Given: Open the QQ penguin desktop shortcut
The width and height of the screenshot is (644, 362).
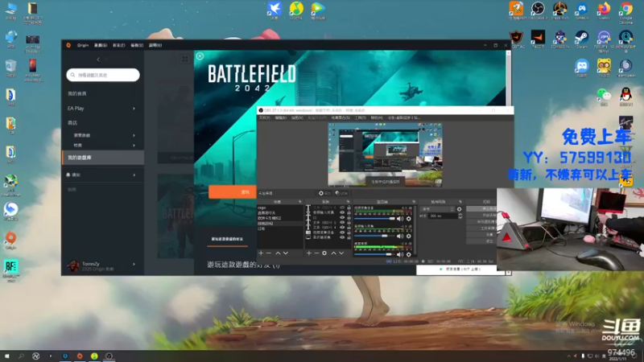Looking at the screenshot, I should [x=625, y=97].
